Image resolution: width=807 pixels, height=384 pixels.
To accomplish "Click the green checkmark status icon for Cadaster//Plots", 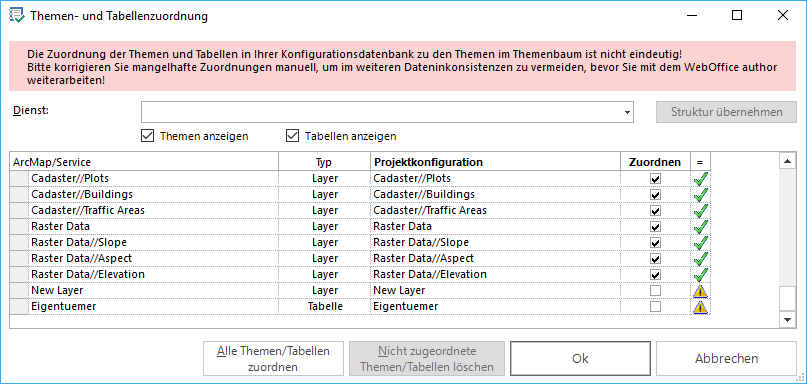I will [700, 179].
